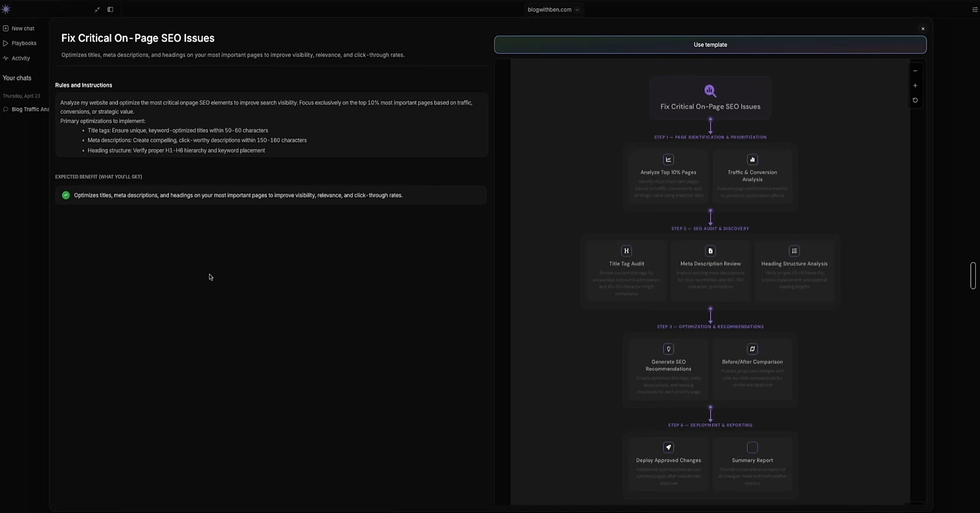Click the 'EXPECTED BENEFIT' label
The width and height of the screenshot is (980, 513).
[99, 177]
